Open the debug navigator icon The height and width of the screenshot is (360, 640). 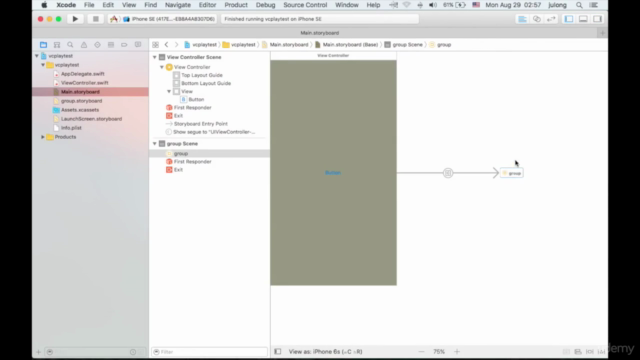point(111,44)
